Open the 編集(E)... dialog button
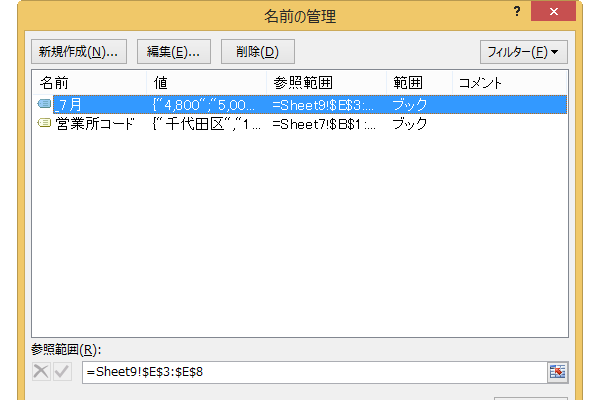 pyautogui.click(x=174, y=52)
